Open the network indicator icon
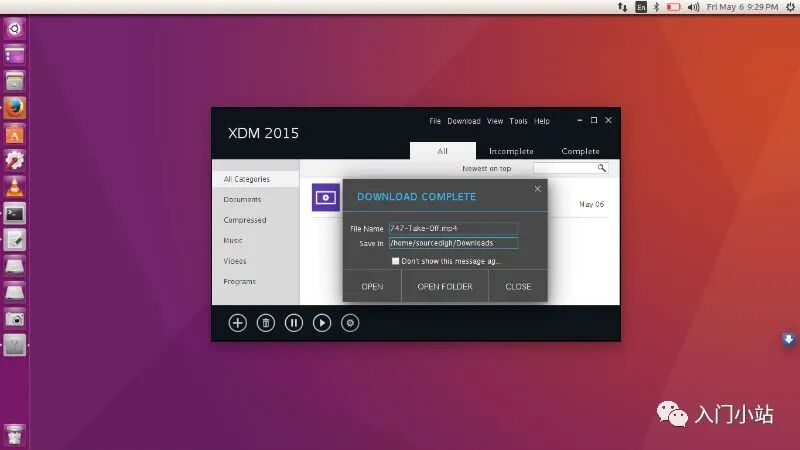Screen dimensions: 800x450 coord(622,7)
